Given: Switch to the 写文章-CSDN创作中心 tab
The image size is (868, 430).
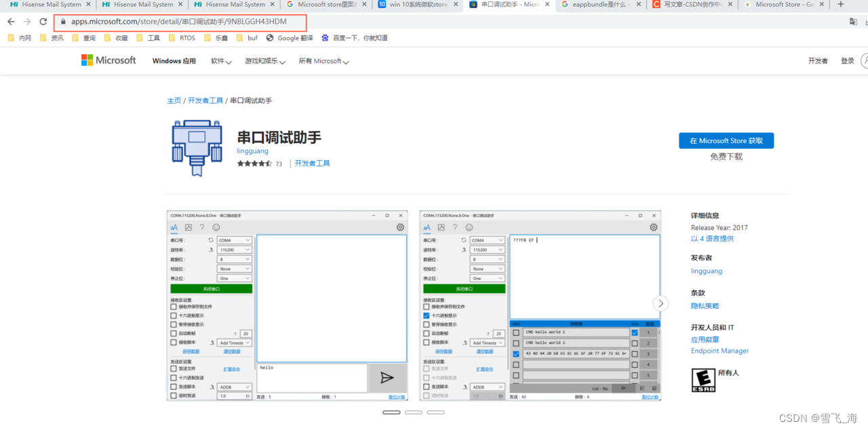Looking at the screenshot, I should (693, 4).
